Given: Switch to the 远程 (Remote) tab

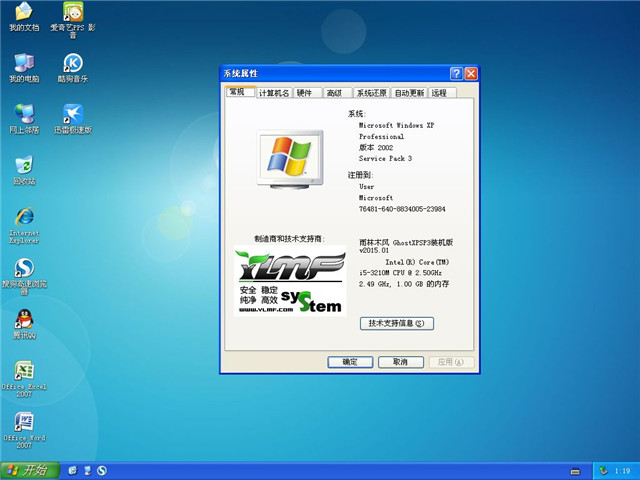Looking at the screenshot, I should click(442, 93).
